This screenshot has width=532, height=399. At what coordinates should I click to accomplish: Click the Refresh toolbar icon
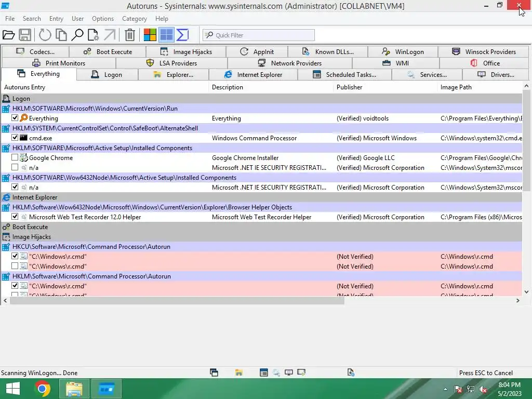click(x=45, y=35)
